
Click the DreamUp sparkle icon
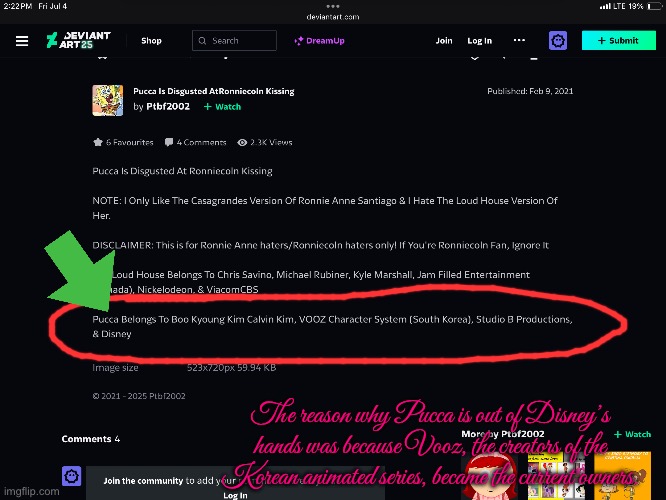(299, 41)
